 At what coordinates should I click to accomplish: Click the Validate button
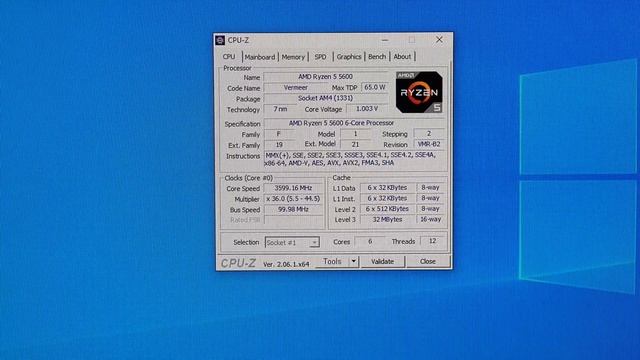pos(382,262)
